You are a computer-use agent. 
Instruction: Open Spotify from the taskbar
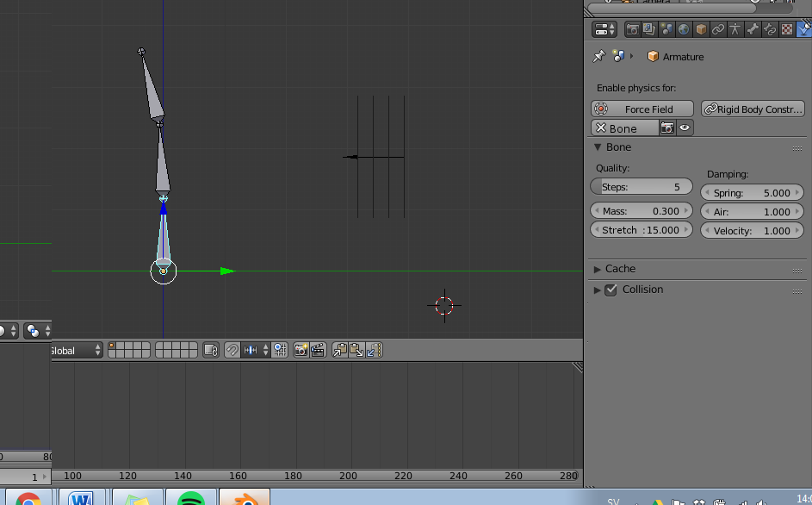(x=190, y=496)
